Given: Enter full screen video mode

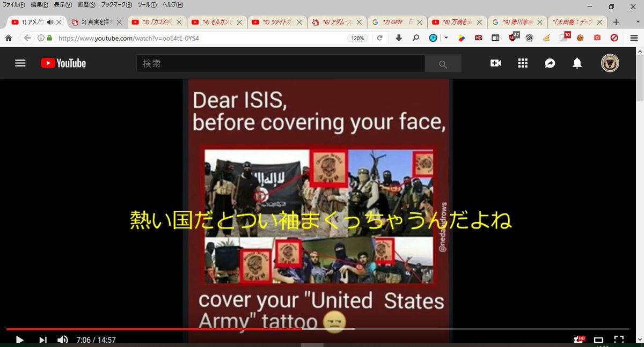Looking at the screenshot, I should pos(619,340).
